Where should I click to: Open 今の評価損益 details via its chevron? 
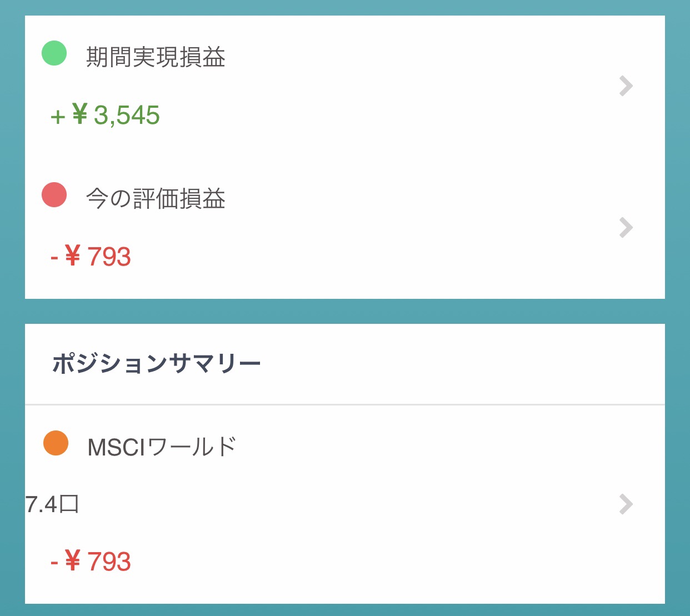click(626, 228)
